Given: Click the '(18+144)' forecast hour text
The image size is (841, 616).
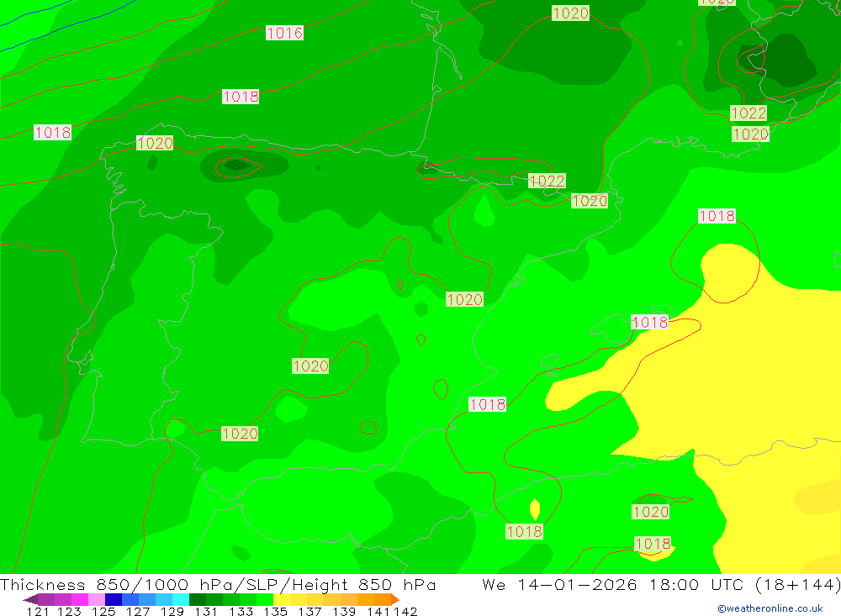Looking at the screenshot, I should click(797, 584).
